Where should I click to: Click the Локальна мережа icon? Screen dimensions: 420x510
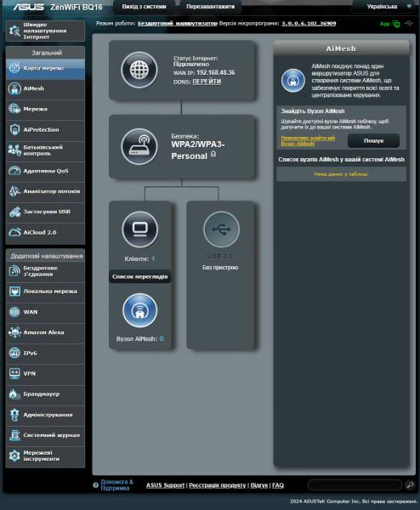[14, 292]
